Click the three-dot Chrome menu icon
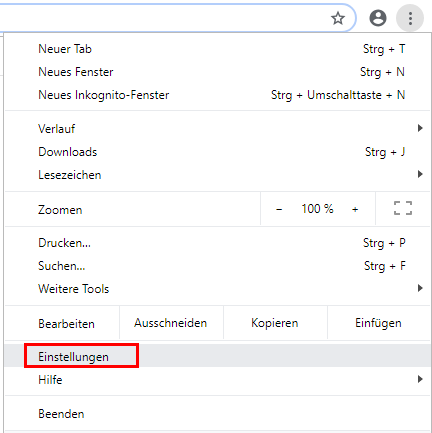This screenshot has width=432, height=433. click(410, 18)
